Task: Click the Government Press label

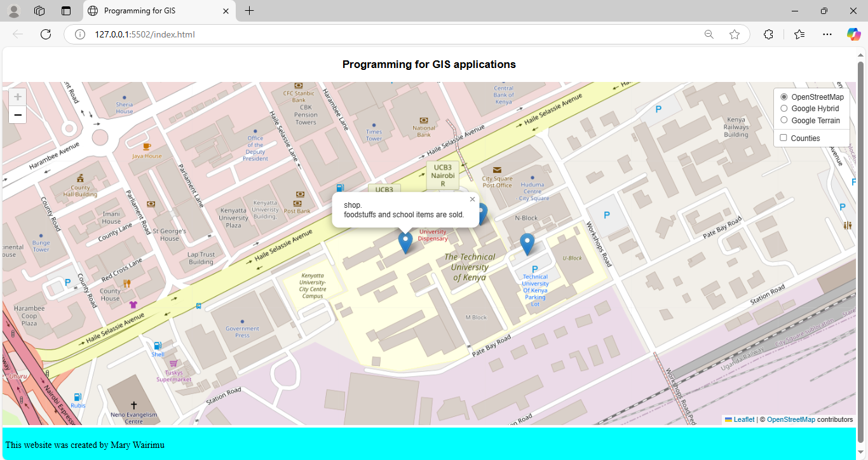Action: click(242, 332)
